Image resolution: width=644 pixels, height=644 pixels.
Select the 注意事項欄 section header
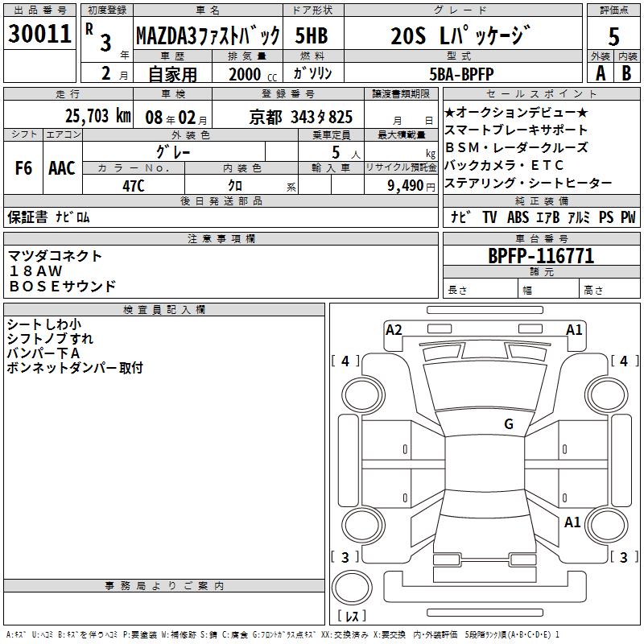[221, 238]
